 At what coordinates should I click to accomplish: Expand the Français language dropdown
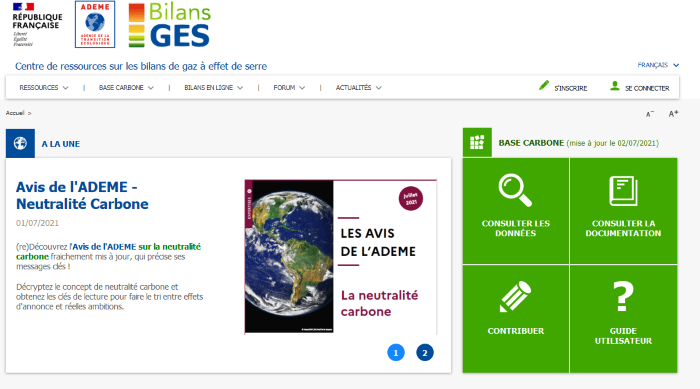click(x=658, y=65)
